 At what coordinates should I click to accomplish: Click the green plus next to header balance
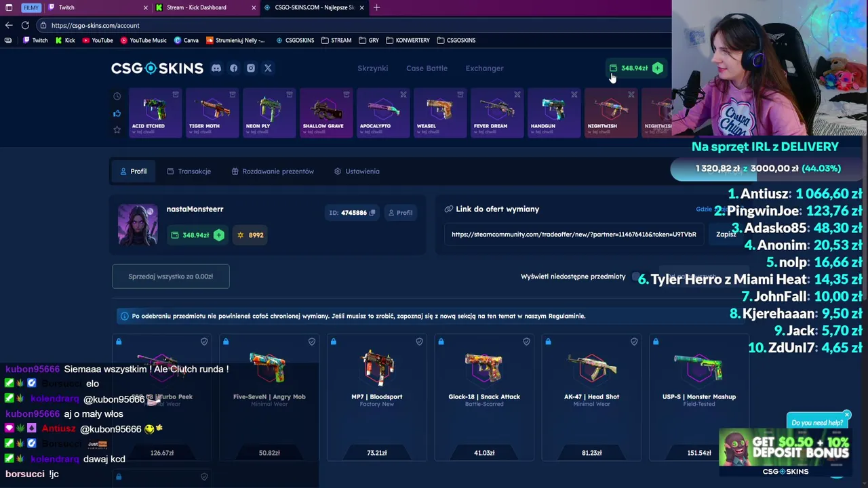(x=657, y=68)
